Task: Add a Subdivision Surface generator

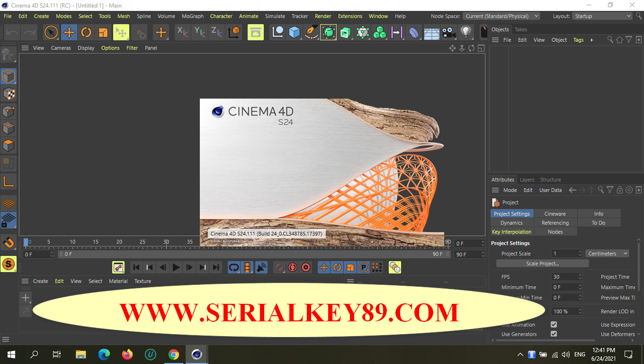Action: [x=328, y=32]
